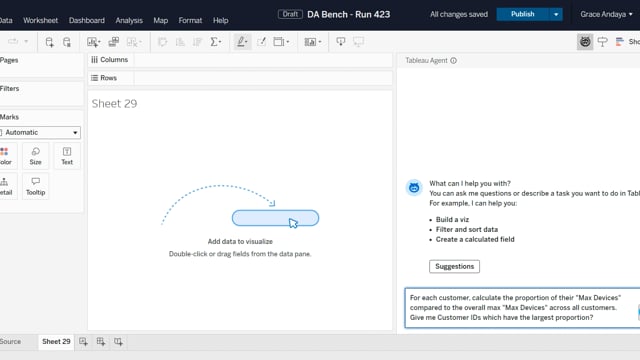This screenshot has width=640, height=360.
Task: Click the new dashboard tab icon
Action: point(101,342)
